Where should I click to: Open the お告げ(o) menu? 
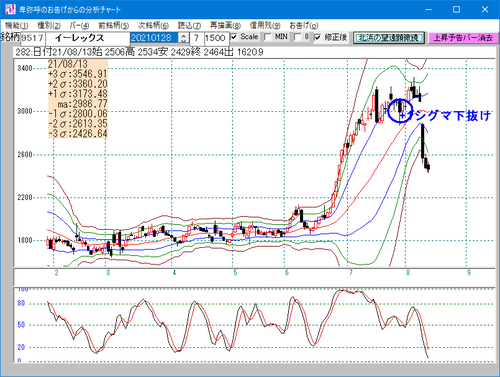pyautogui.click(x=303, y=25)
